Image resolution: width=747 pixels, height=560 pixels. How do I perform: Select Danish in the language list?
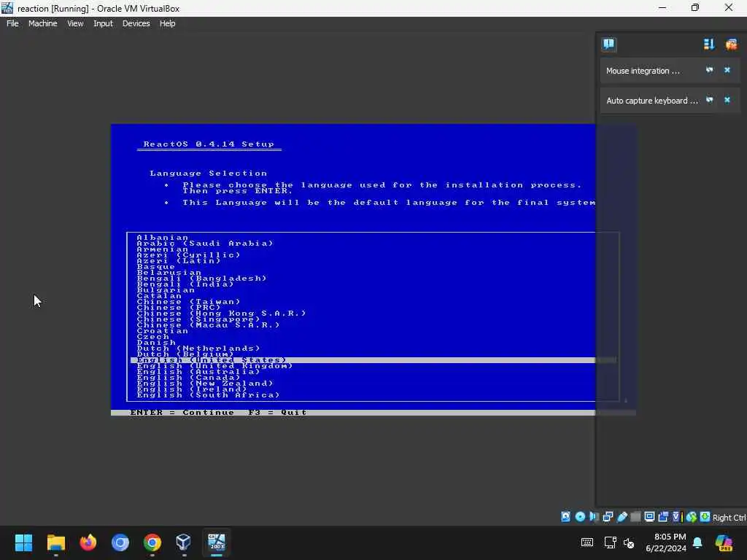pos(156,343)
